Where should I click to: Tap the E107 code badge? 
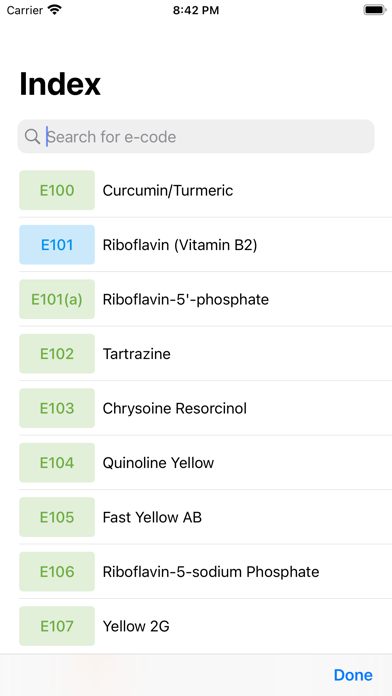(57, 626)
